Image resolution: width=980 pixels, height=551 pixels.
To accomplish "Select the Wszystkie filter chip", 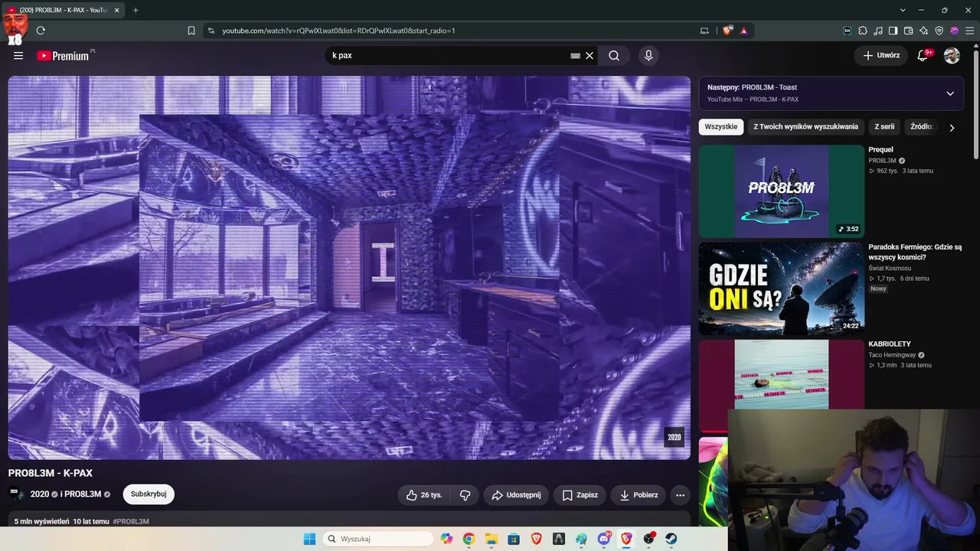I will (x=721, y=127).
